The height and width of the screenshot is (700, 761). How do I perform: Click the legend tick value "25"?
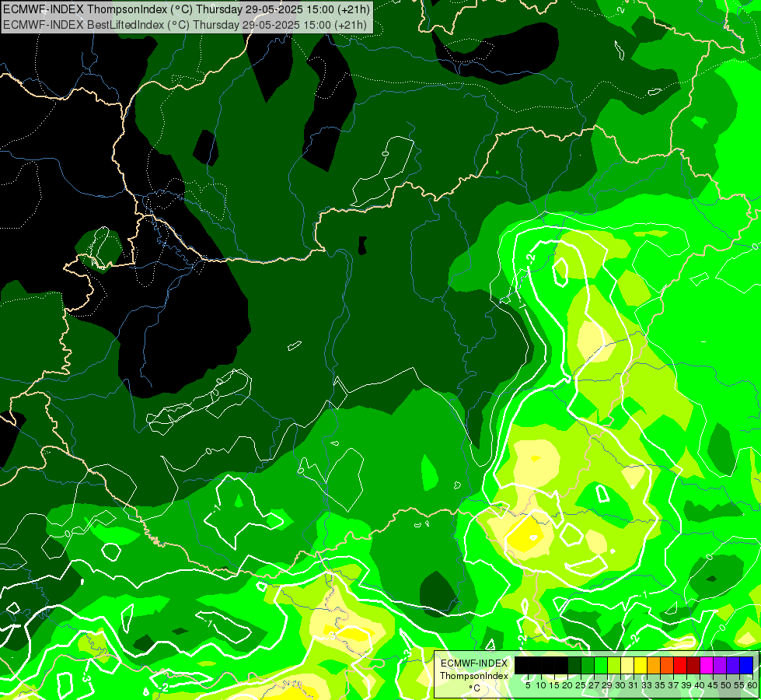pyautogui.click(x=581, y=685)
